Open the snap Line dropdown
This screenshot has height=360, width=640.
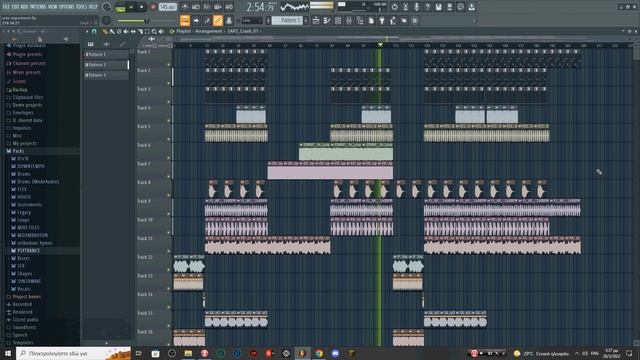pyautogui.click(x=251, y=20)
